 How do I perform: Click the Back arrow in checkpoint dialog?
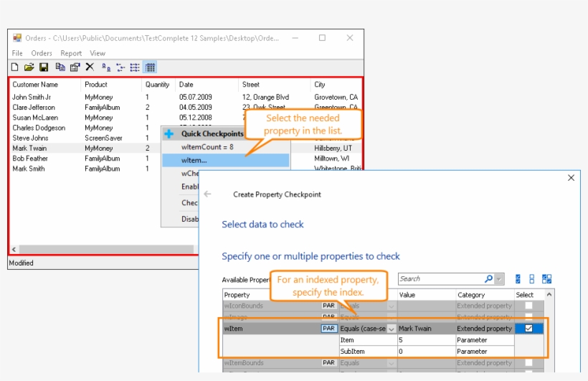click(x=207, y=194)
